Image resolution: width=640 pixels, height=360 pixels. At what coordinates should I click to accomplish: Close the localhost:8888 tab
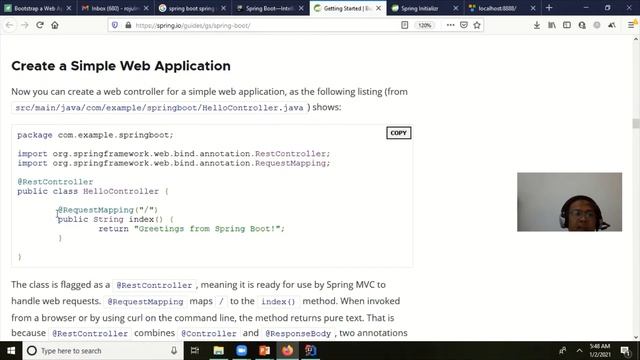point(533,8)
